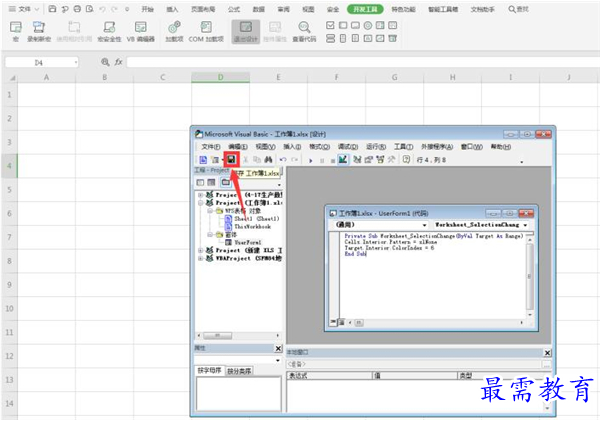This screenshot has height=421, width=602.
Task: Run the macro with the play icon
Action: tap(311, 160)
